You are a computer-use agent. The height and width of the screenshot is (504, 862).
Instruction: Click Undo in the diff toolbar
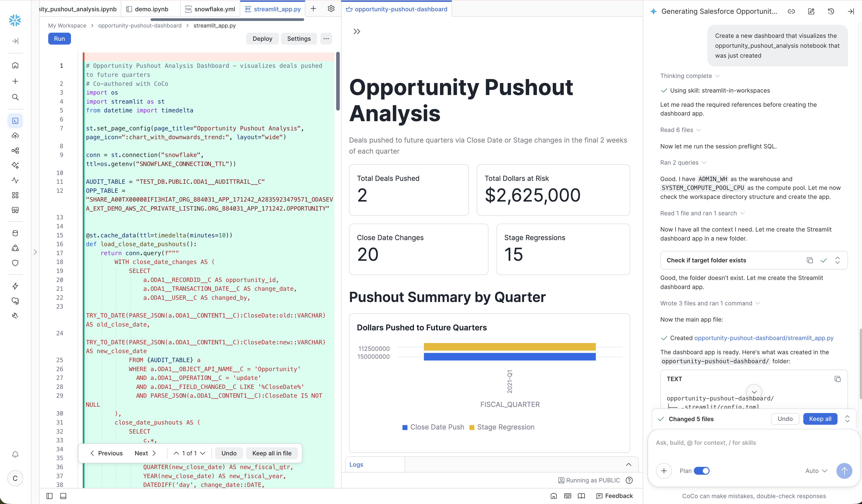tap(229, 453)
